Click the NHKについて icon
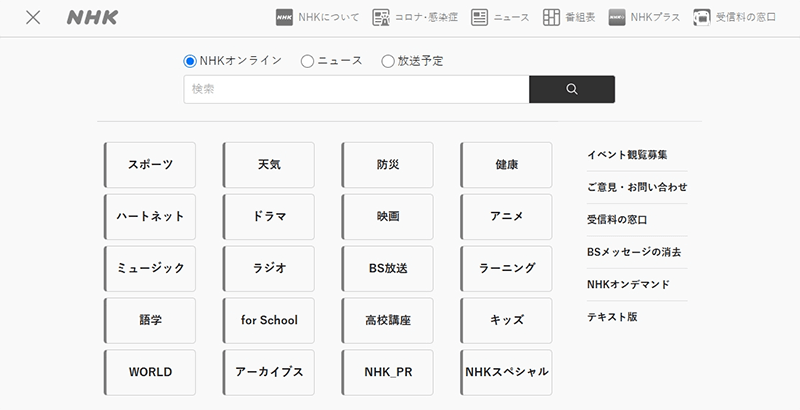Image resolution: width=800 pixels, height=410 pixels. tap(284, 17)
